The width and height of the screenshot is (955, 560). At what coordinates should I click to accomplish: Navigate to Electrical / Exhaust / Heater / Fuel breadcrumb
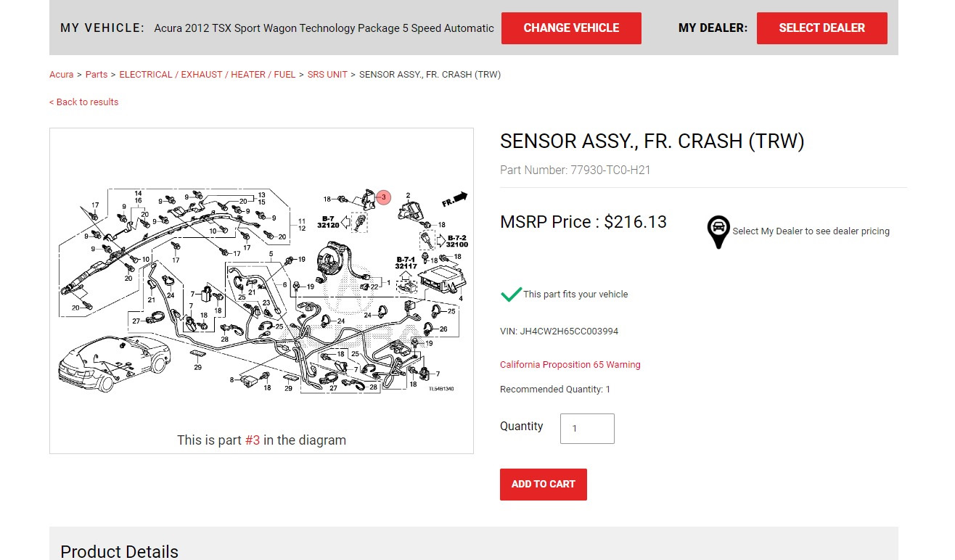(208, 75)
